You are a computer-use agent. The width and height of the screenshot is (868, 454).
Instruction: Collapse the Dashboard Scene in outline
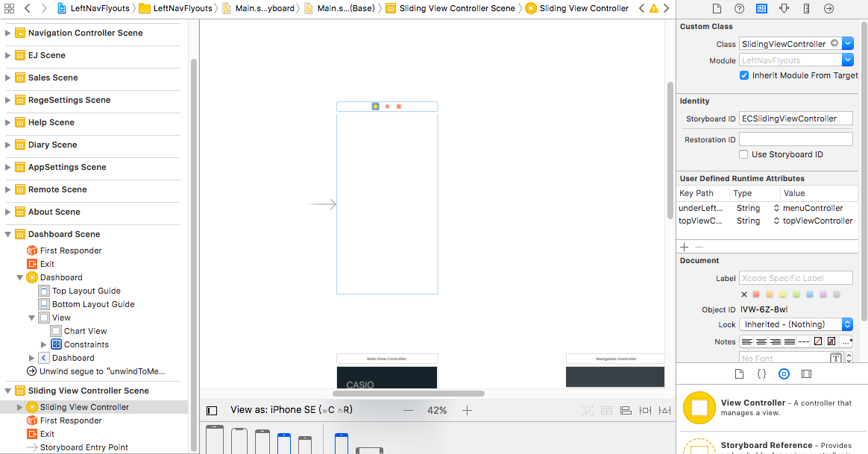8,234
